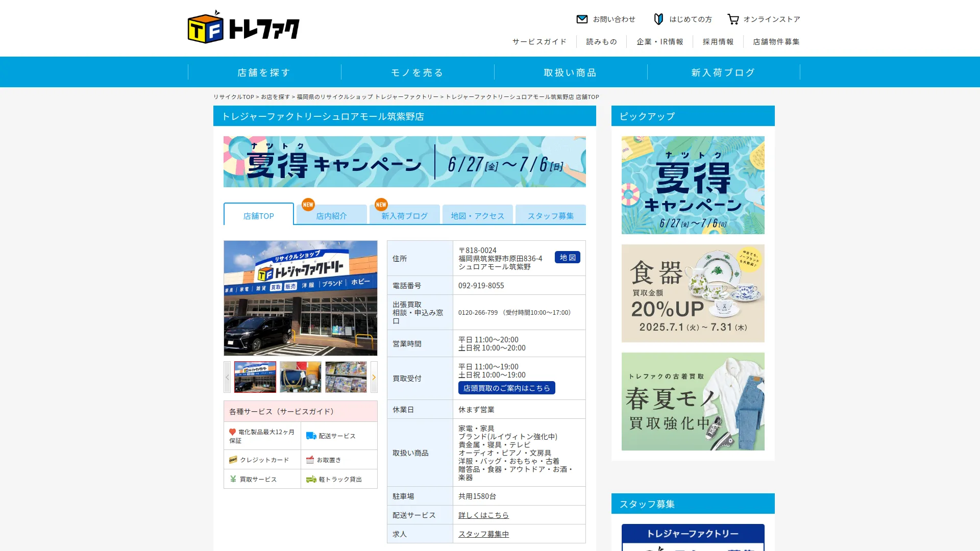Click the NEW badge on 店内紹介 tab
The image size is (980, 551).
pyautogui.click(x=308, y=205)
